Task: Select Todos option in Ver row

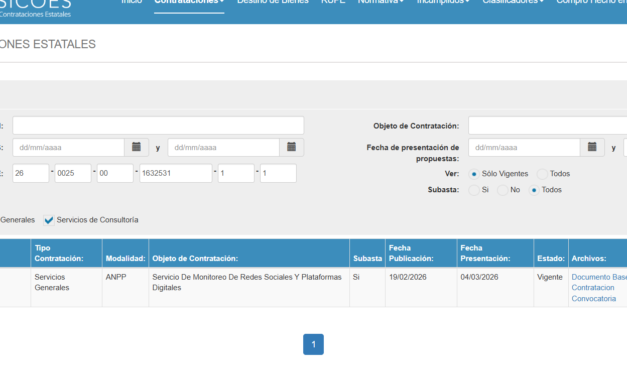Action: [x=542, y=174]
